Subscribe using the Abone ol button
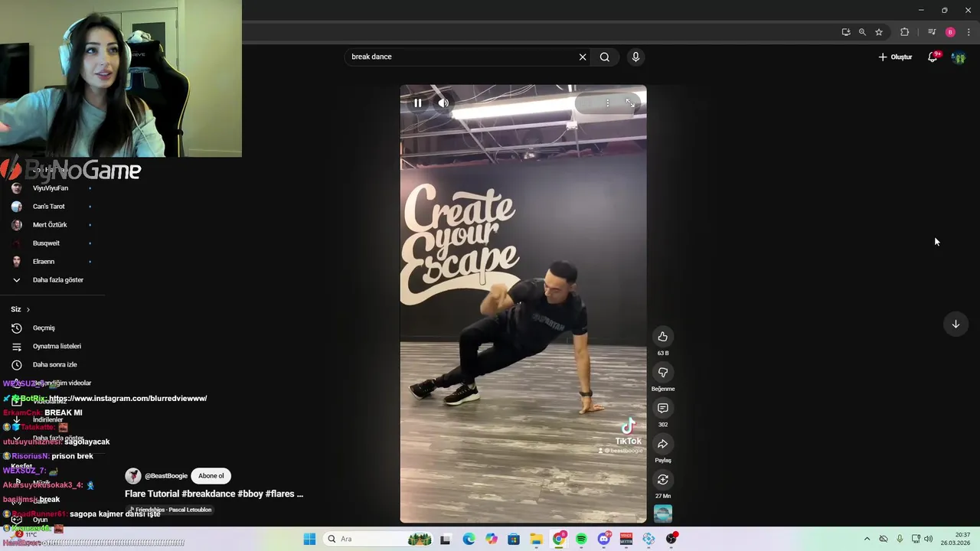This screenshot has height=551, width=980. tap(211, 476)
